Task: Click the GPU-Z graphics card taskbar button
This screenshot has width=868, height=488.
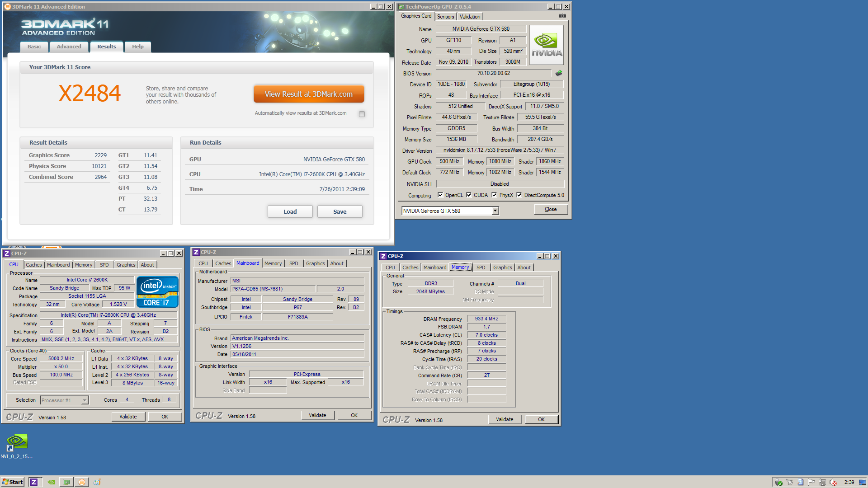Action: pos(66,482)
